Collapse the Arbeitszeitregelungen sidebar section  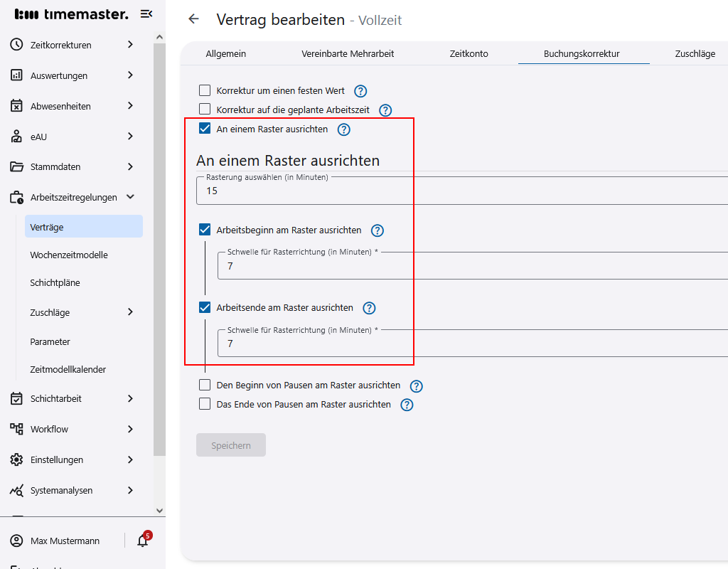pos(130,197)
